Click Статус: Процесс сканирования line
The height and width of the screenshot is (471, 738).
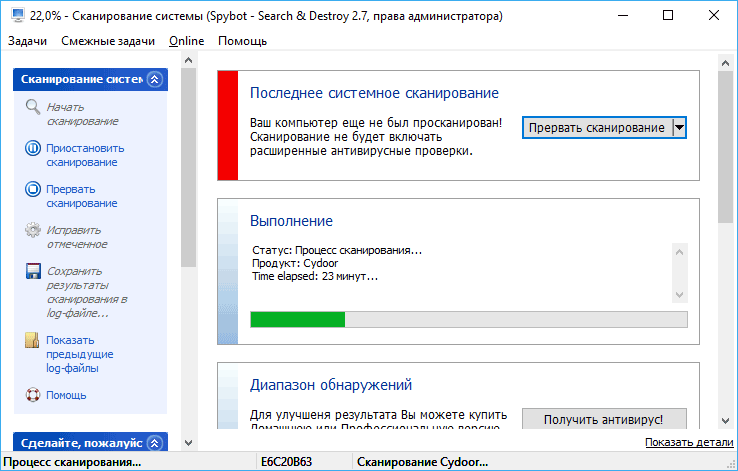[337, 250]
